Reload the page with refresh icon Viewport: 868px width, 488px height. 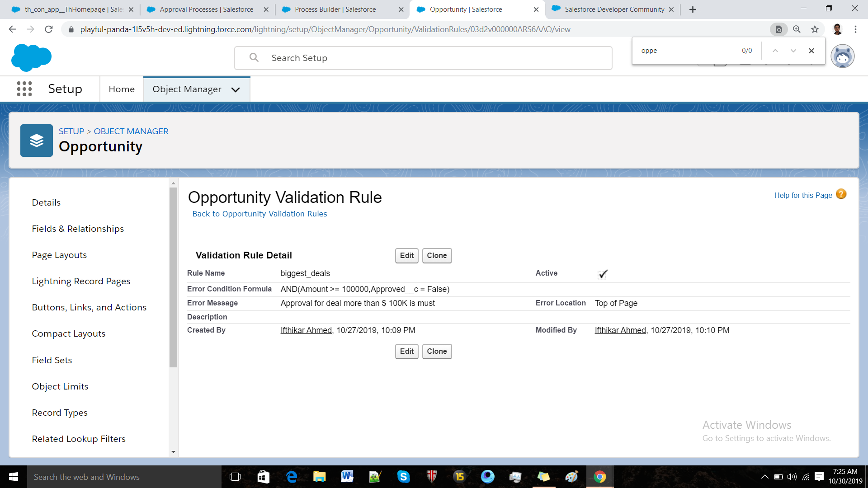point(49,29)
